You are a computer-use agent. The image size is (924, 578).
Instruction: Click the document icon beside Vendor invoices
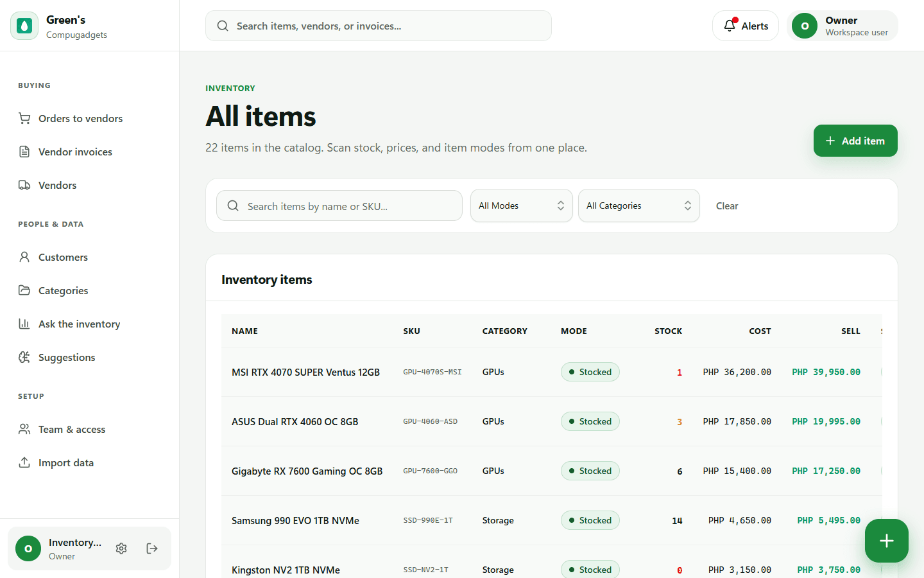(24, 152)
